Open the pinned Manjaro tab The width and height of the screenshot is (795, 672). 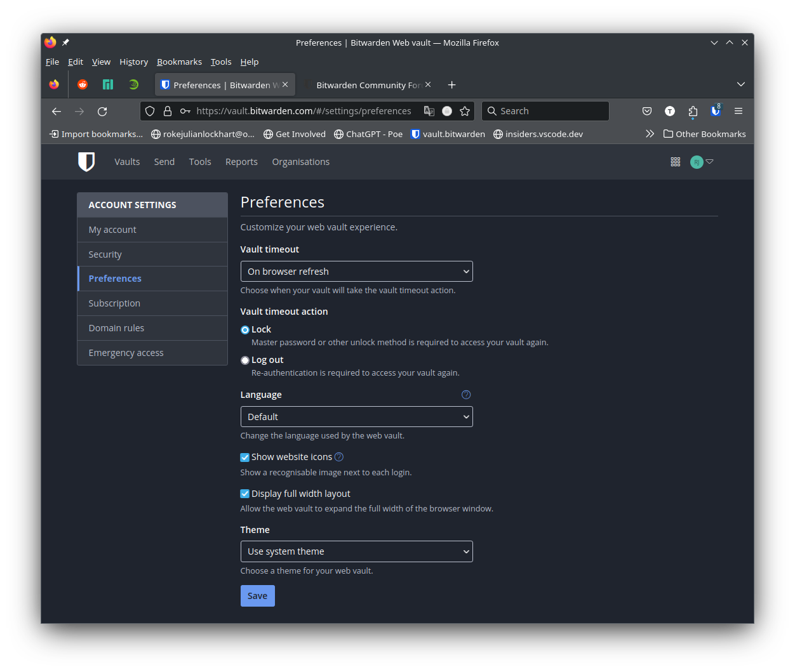click(108, 84)
